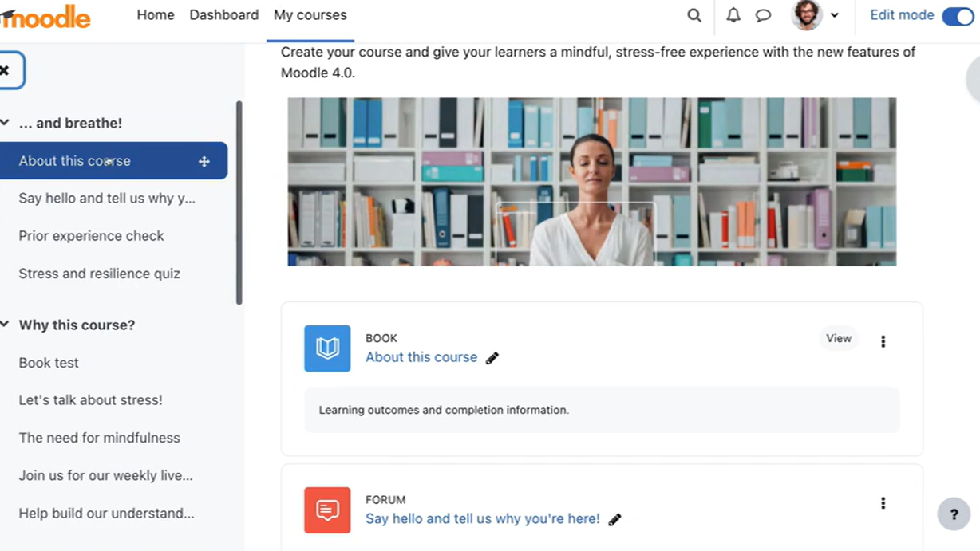Screen dimensions: 980x551
Task: Open the notifications bell
Action: tap(732, 15)
